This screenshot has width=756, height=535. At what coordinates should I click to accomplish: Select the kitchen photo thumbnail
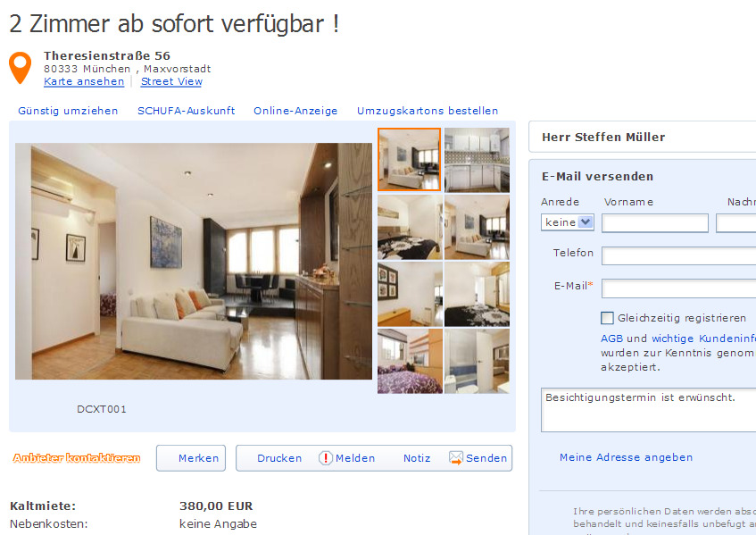tap(477, 160)
